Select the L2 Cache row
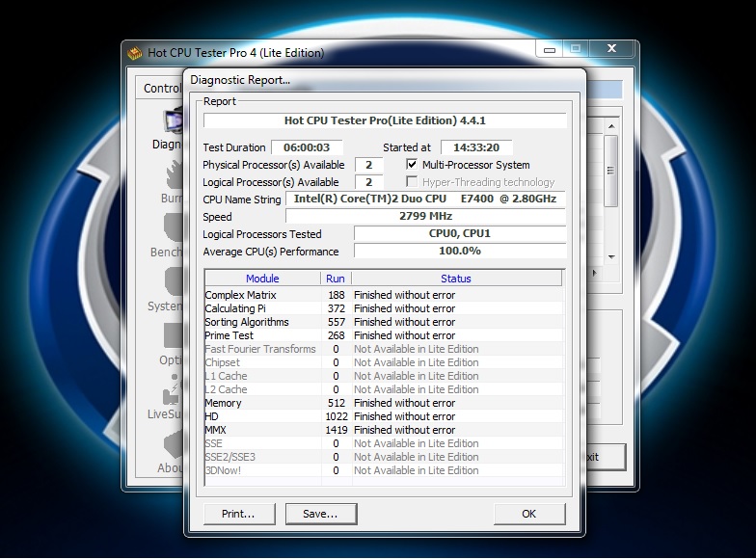The image size is (756, 559). [x=384, y=389]
